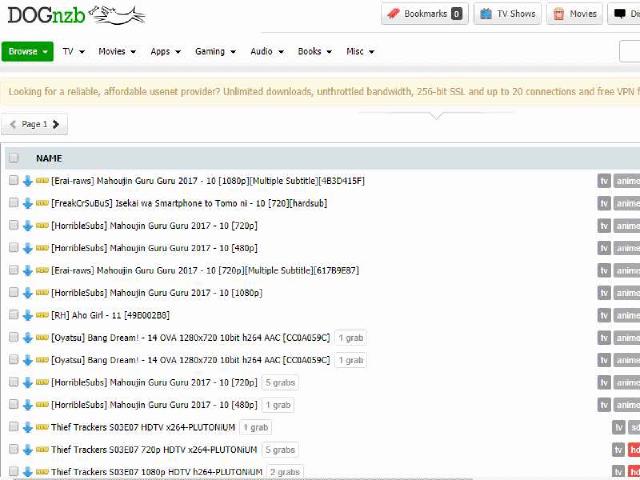640x480 pixels.
Task: Tick checkbox for FreakCrSuBuS Isekai wa Smartphone
Action: 13,202
